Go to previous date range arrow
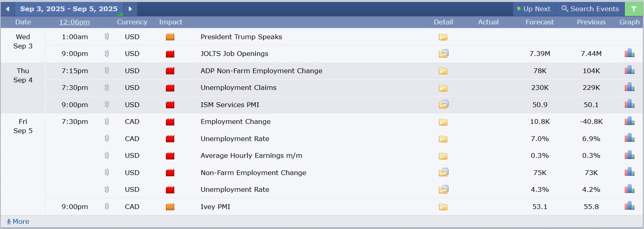The height and width of the screenshot is (229, 644). (x=8, y=9)
